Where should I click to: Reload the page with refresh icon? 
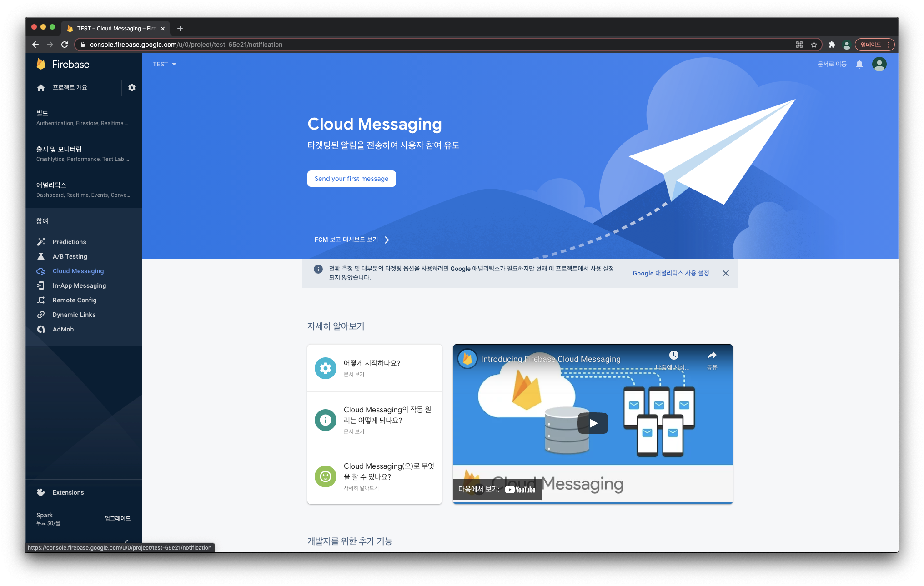[x=65, y=45]
